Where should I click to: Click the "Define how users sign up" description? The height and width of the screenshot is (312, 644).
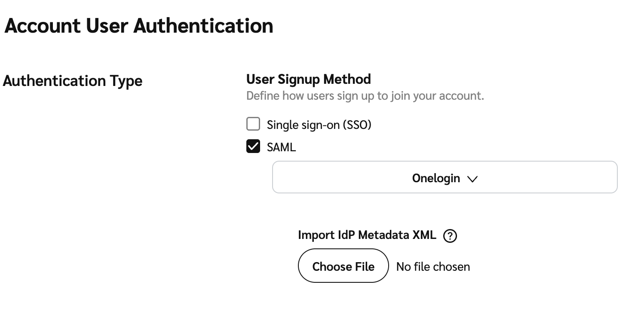tap(365, 95)
